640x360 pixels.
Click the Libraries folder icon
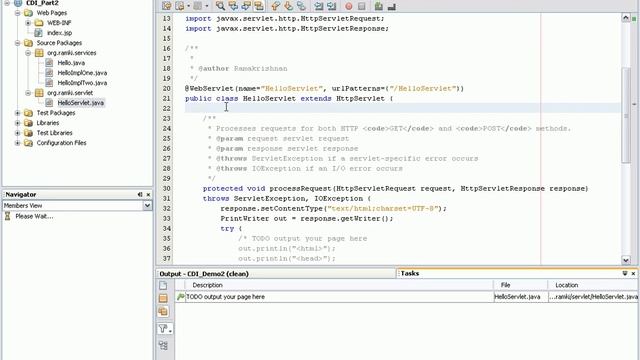28,123
